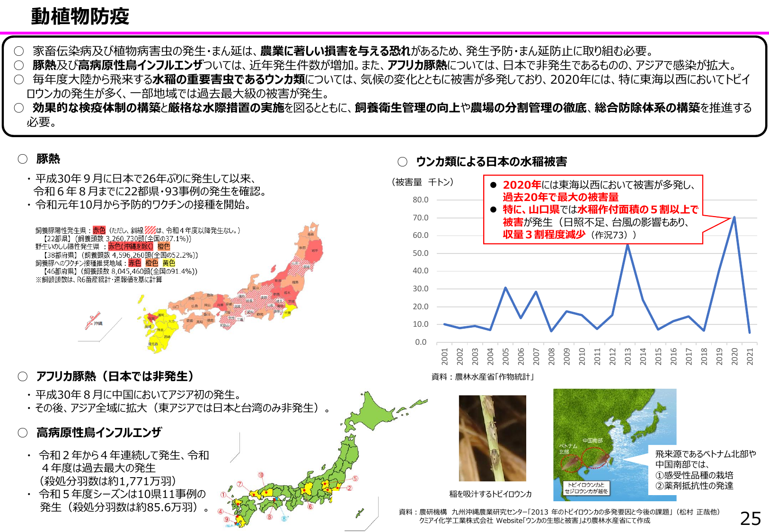Click the 高病原性鳥インフルエンザ section heading
The height and width of the screenshot is (532, 769).
tap(99, 433)
